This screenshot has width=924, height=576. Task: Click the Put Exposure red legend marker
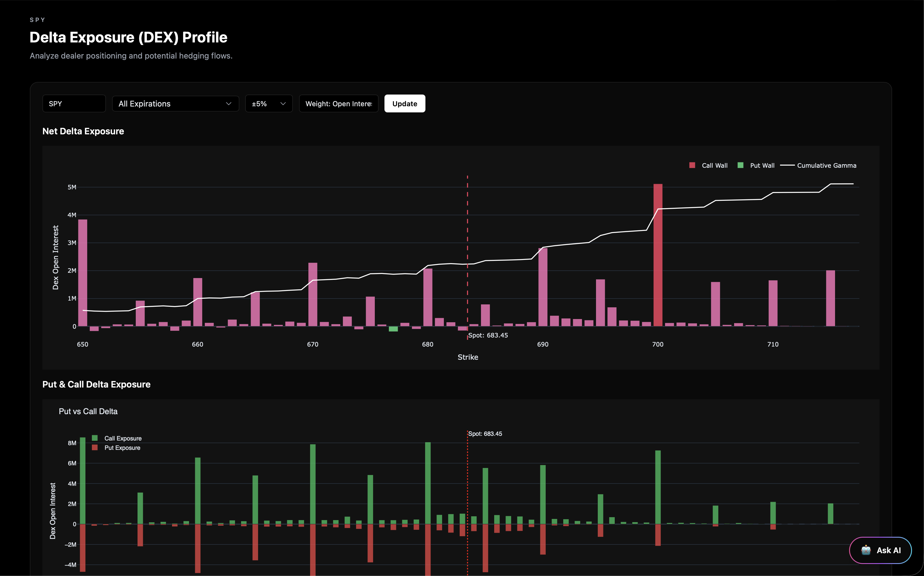(95, 448)
